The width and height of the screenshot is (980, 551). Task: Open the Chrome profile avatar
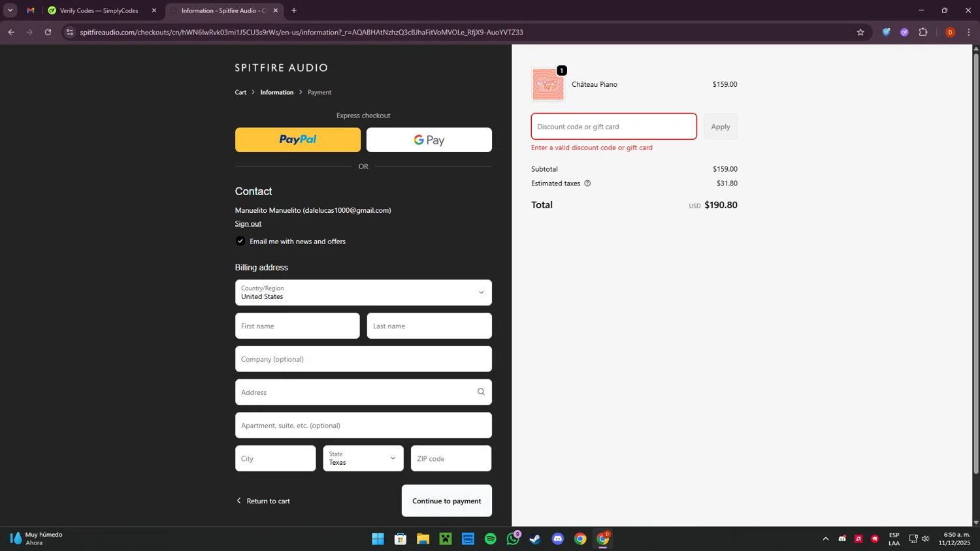click(x=950, y=32)
